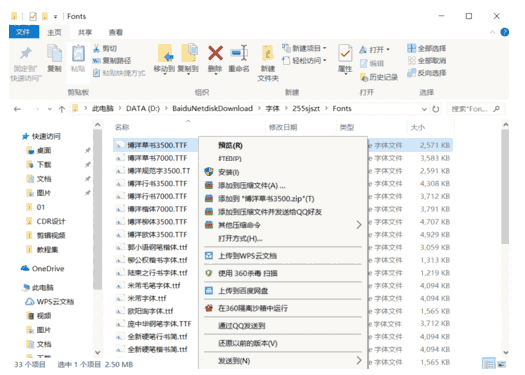The image size is (525, 375).
Task: Switch to the View ribbon tab
Action: [x=116, y=32]
